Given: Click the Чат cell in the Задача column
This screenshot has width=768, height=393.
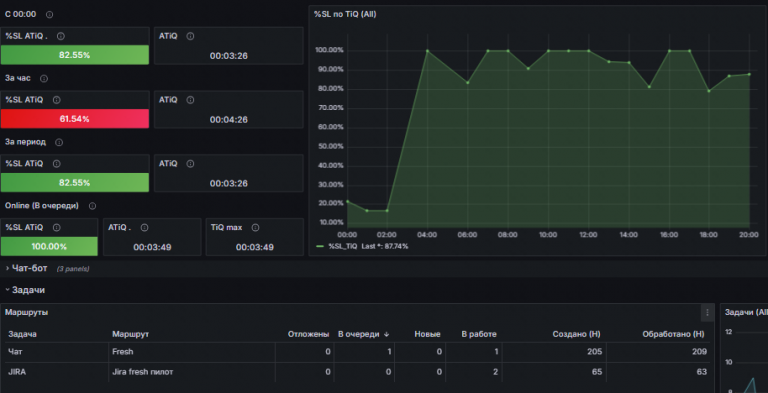Looking at the screenshot, I should point(15,352).
